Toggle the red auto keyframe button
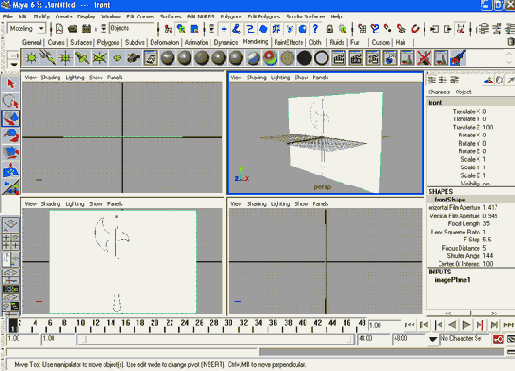Image resolution: width=515 pixels, height=371 pixels. [x=498, y=339]
